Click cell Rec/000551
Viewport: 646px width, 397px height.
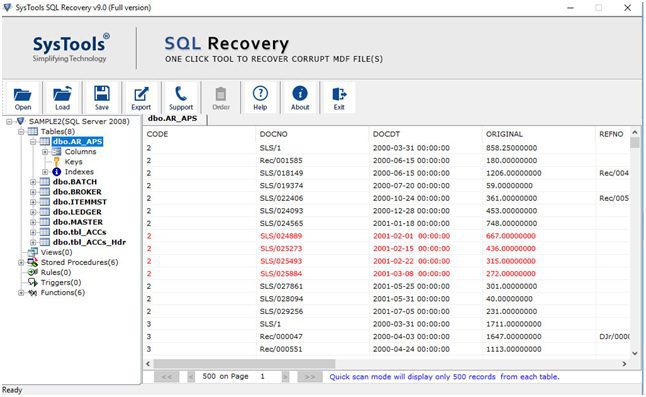tap(281, 349)
